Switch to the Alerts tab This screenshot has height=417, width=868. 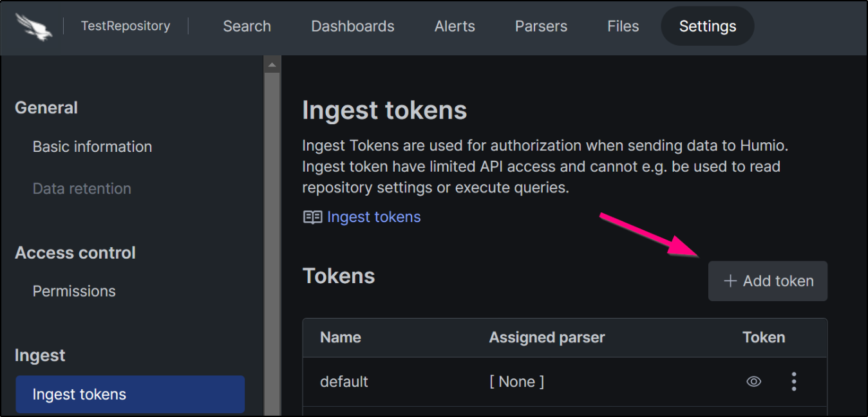pyautogui.click(x=455, y=26)
